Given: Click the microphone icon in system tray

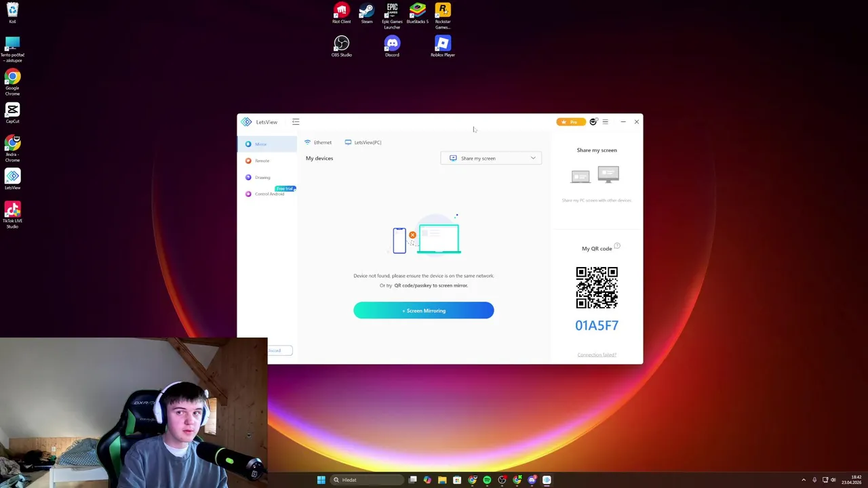Looking at the screenshot, I should [814, 480].
